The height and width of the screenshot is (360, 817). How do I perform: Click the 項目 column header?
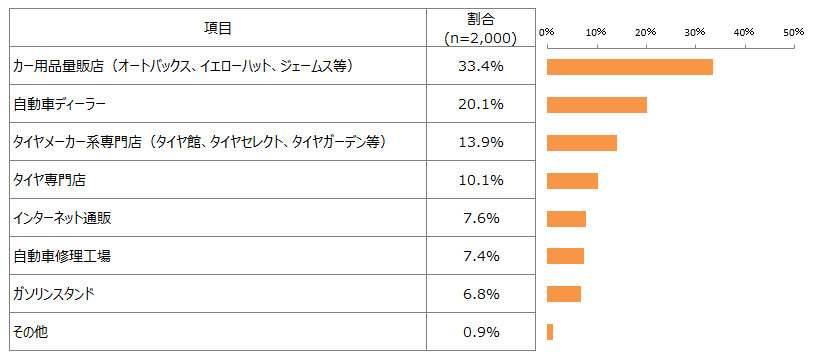[x=218, y=28]
